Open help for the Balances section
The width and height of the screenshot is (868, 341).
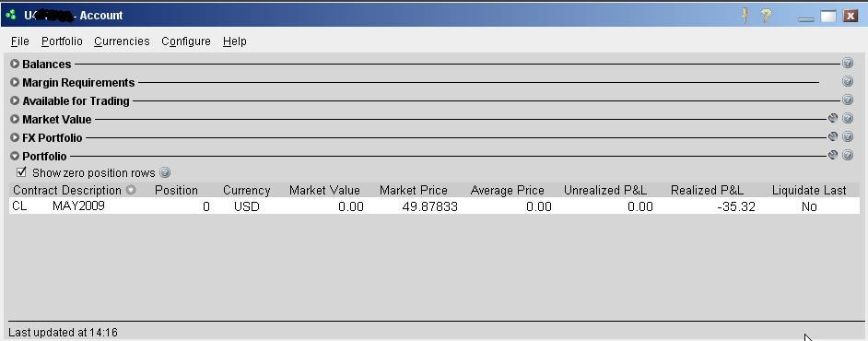coord(848,63)
